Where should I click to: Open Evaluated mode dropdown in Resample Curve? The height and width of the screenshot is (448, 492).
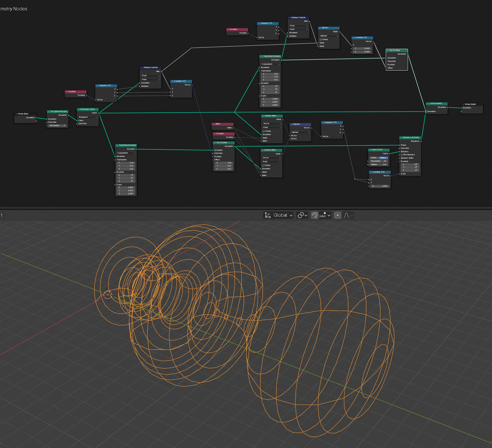coord(88,117)
